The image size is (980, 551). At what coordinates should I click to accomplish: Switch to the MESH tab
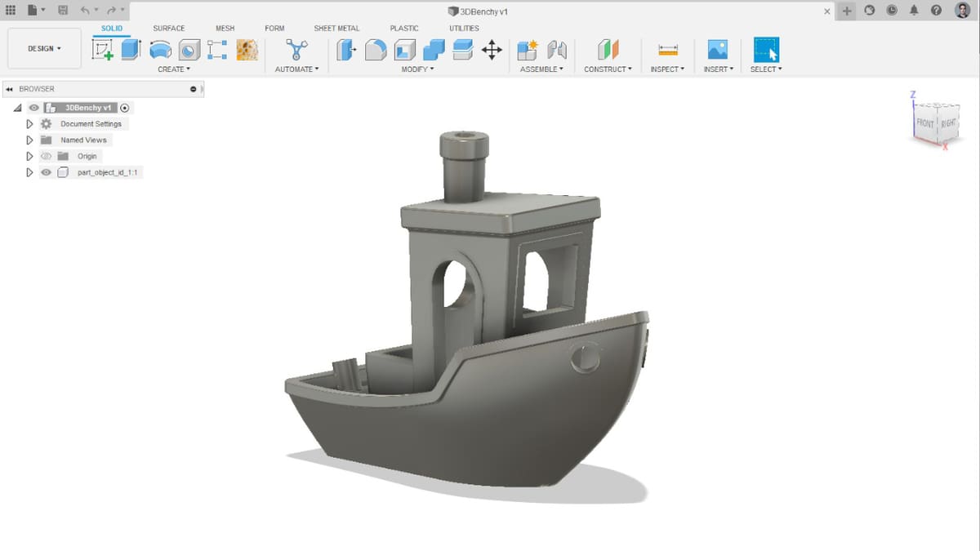pyautogui.click(x=225, y=29)
